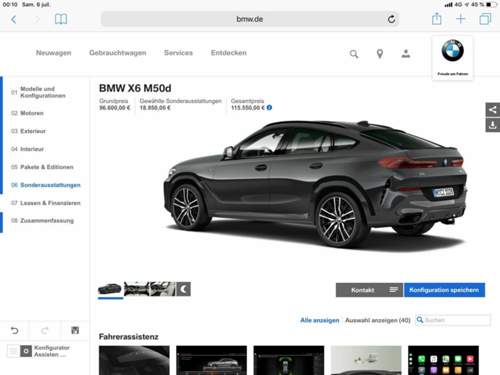Open the dealer locator pin icon
The height and width of the screenshot is (375, 500).
click(x=380, y=54)
